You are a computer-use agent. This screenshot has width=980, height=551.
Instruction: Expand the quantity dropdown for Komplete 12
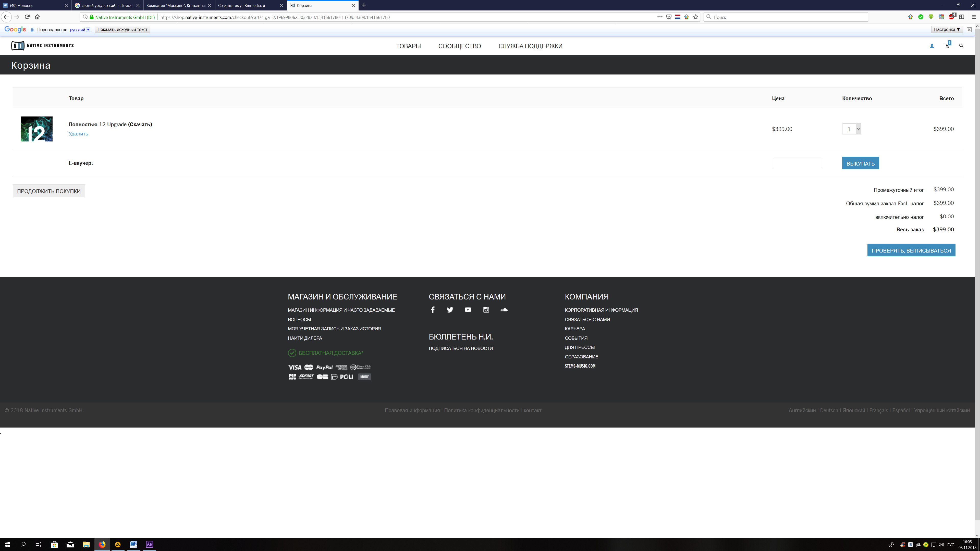(x=858, y=129)
